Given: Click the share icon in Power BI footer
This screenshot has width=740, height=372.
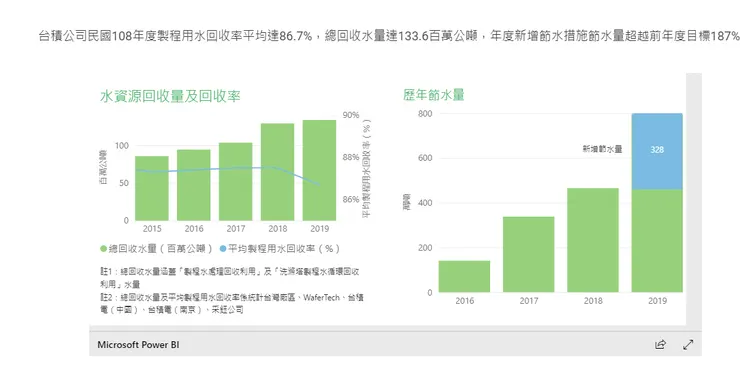Looking at the screenshot, I should coord(660,345).
